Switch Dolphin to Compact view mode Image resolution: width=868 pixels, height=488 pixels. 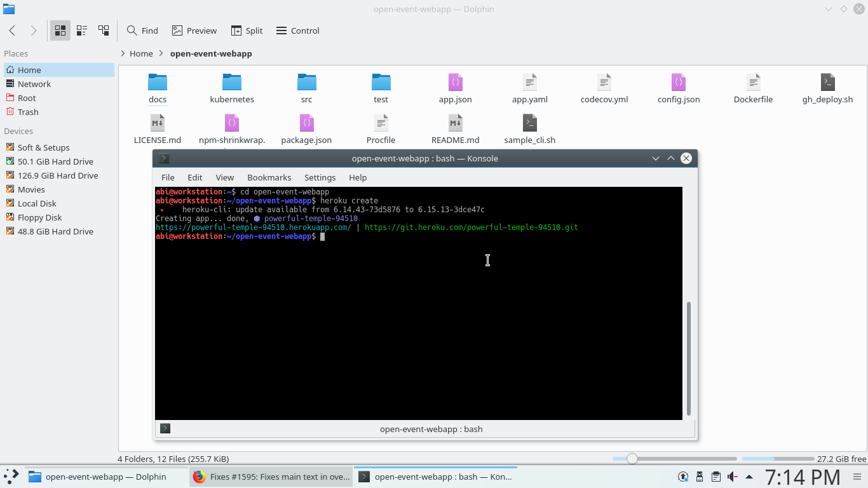click(x=82, y=30)
